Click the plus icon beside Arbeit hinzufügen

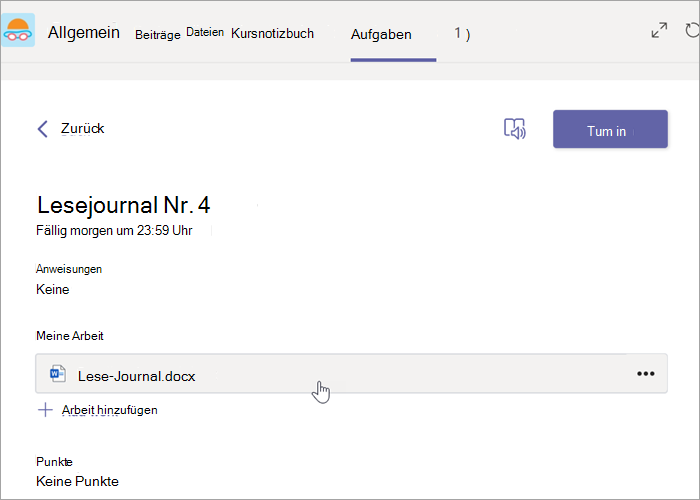point(45,410)
